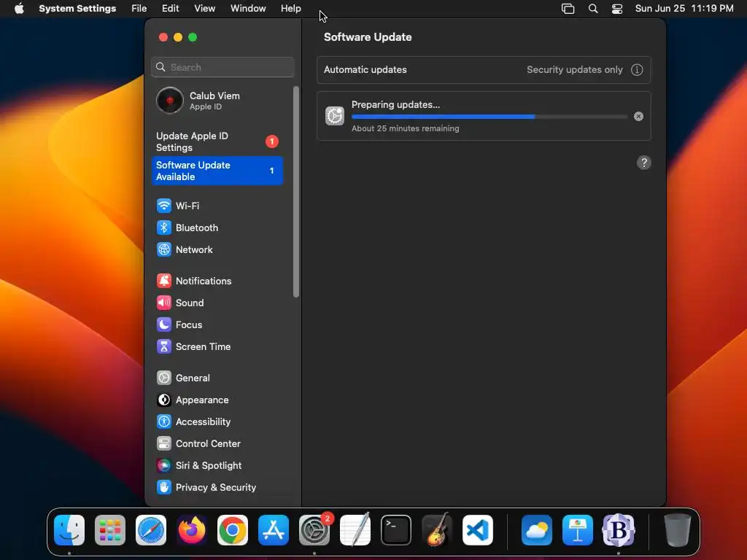Viewport: 747px width, 560px height.
Task: Open the Apple menu
Action: [x=19, y=9]
